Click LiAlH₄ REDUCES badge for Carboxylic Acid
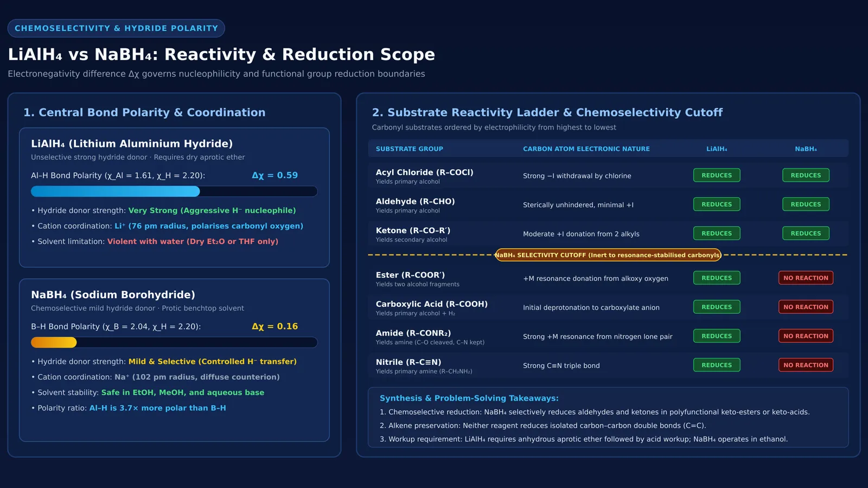This screenshot has height=488, width=868. point(717,307)
